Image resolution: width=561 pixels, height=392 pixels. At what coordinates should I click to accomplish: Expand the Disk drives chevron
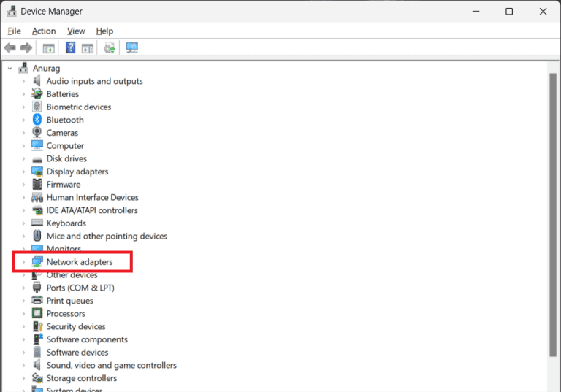23,159
